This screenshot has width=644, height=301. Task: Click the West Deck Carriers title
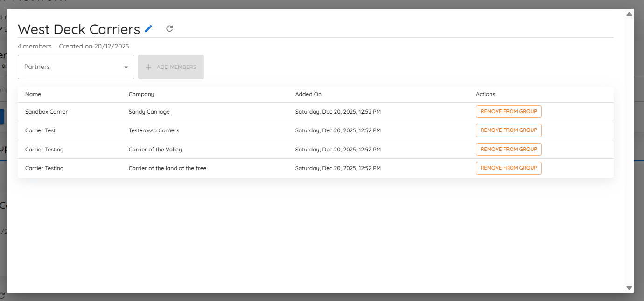[x=79, y=29]
